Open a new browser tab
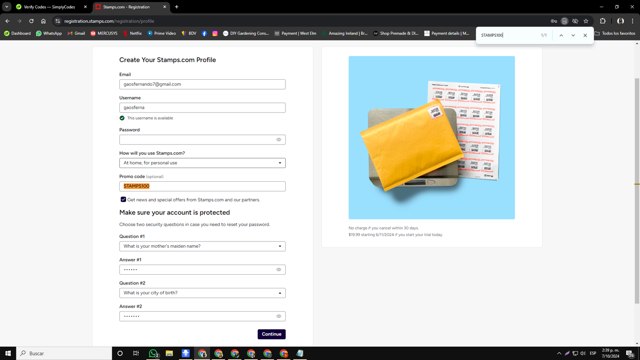This screenshot has width=640, height=360. tap(176, 7)
